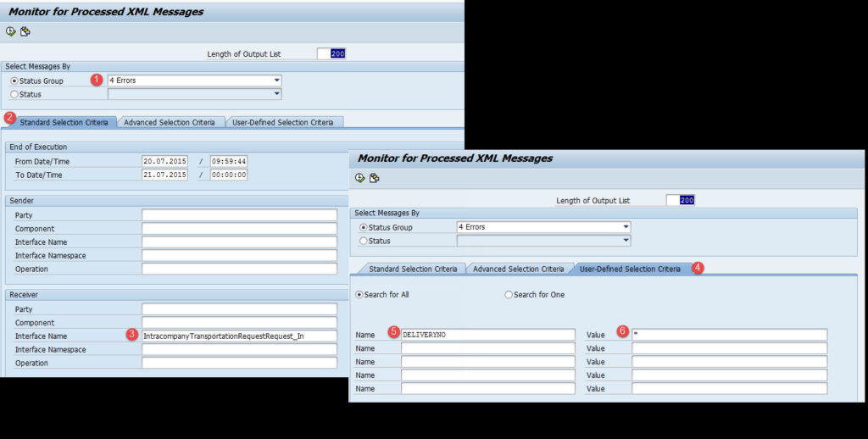Click the Name field containing DELIVERYNO
Viewport: 868px width, 439px height.
pos(487,335)
